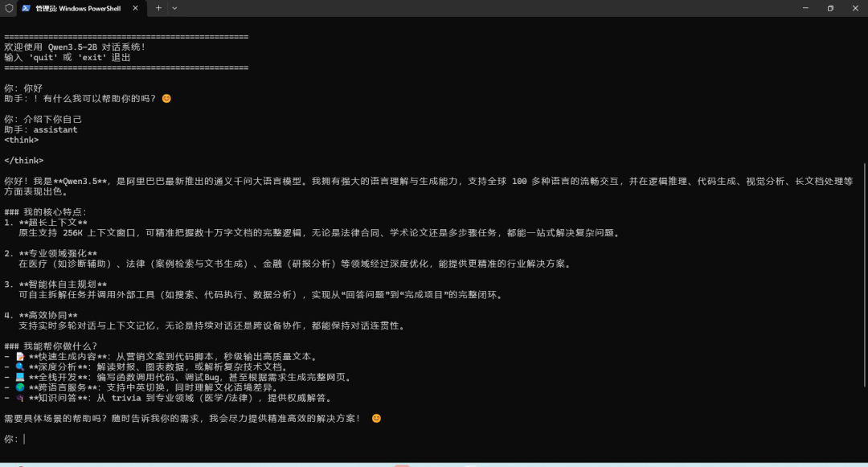Viewport: 868px width, 467px height.
Task: Open a new tab with plus button
Action: [158, 8]
